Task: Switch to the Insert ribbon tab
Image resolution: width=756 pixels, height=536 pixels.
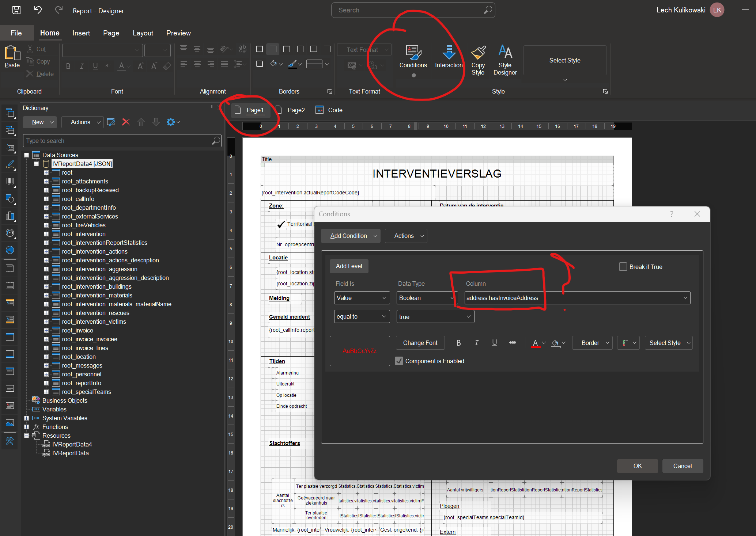Action: tap(81, 33)
